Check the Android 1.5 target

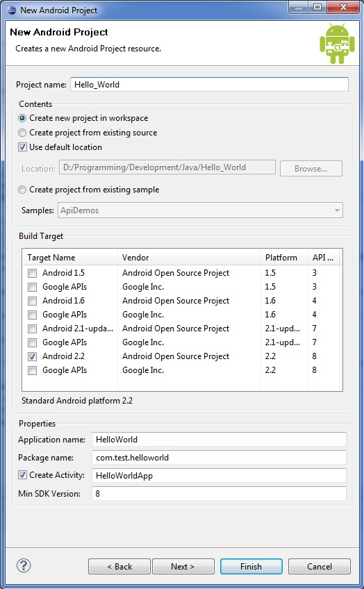point(33,273)
